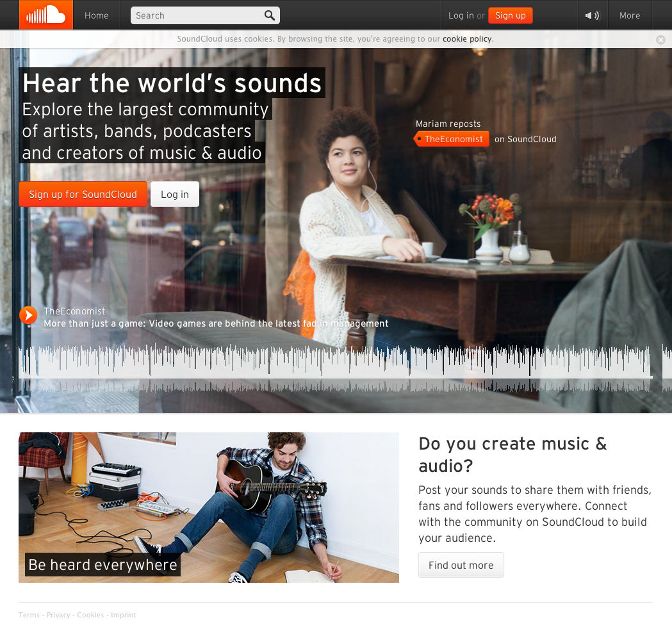This screenshot has width=672, height=627.
Task: Play TheEconomist track with orange play button
Action: pyautogui.click(x=28, y=315)
